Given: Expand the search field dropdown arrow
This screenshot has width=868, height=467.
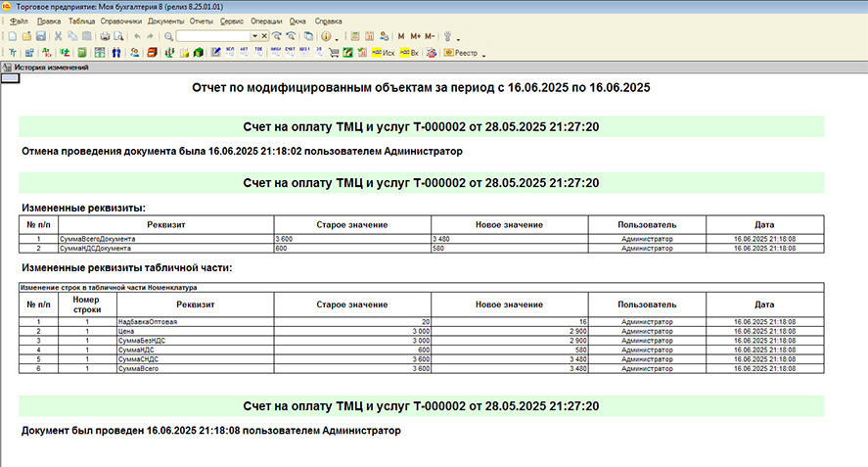Looking at the screenshot, I should tap(255, 36).
